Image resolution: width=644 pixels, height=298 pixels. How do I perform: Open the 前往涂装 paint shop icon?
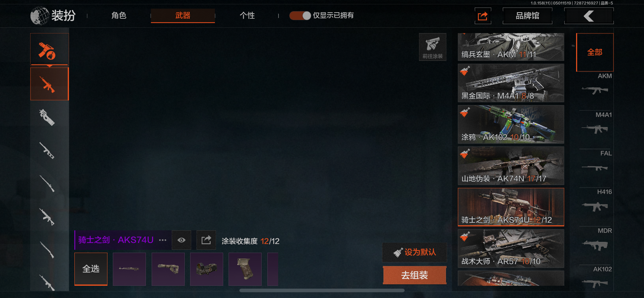(432, 47)
